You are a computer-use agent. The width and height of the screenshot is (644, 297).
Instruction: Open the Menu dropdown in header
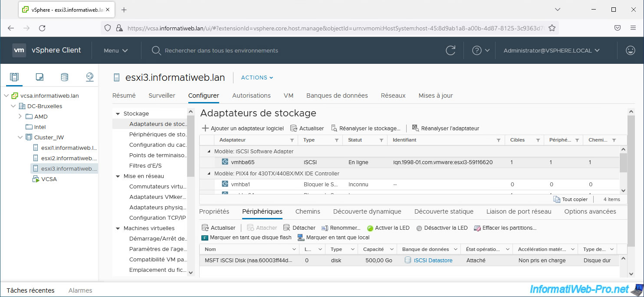click(115, 50)
